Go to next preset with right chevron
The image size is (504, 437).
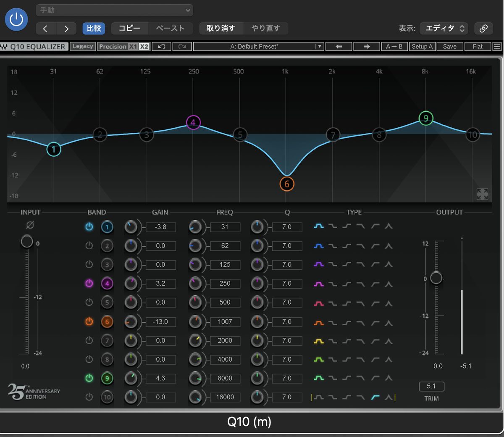click(66, 28)
